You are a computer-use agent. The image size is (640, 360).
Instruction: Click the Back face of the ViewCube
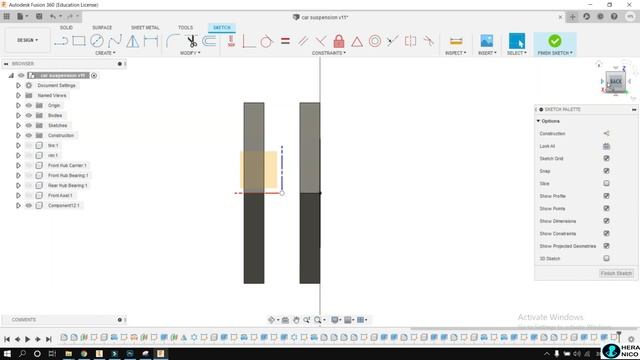pyautogui.click(x=616, y=81)
